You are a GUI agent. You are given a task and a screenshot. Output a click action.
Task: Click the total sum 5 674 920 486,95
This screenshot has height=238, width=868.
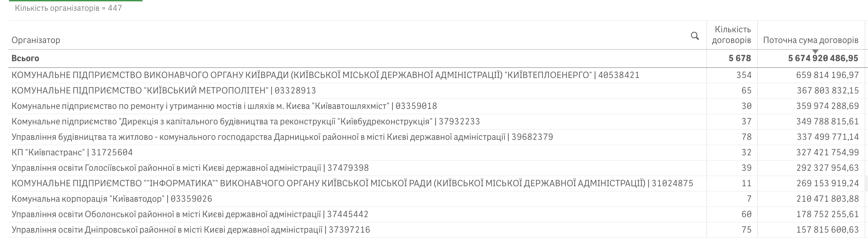click(x=823, y=58)
